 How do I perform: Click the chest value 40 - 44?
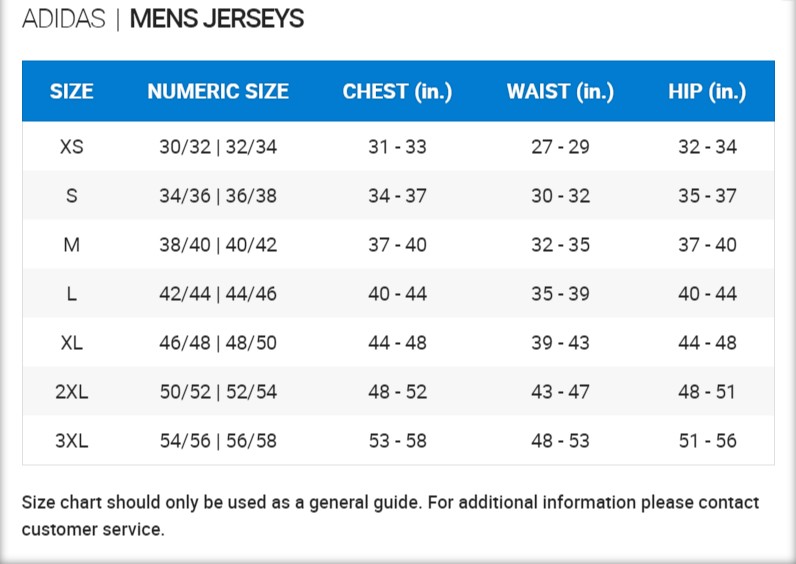397,294
